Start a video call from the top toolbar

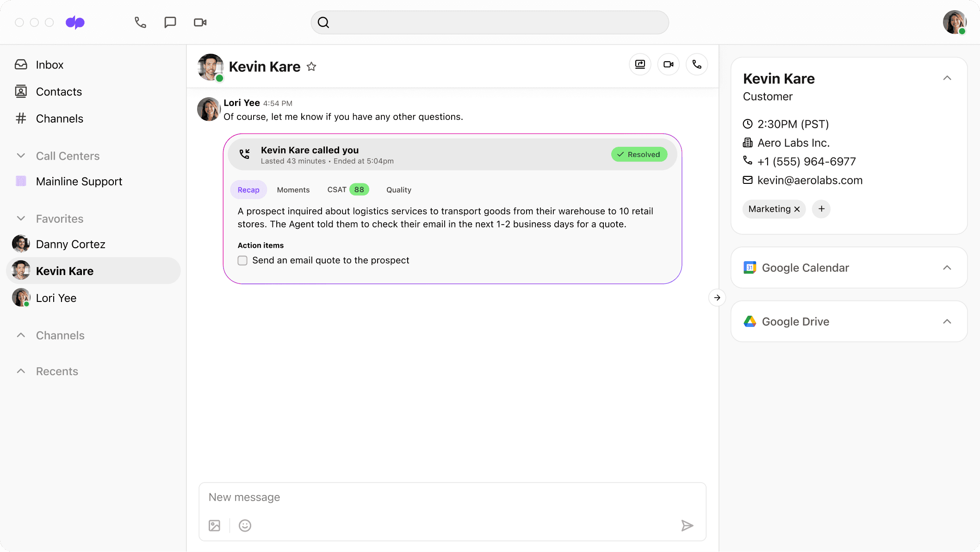[x=199, y=22]
